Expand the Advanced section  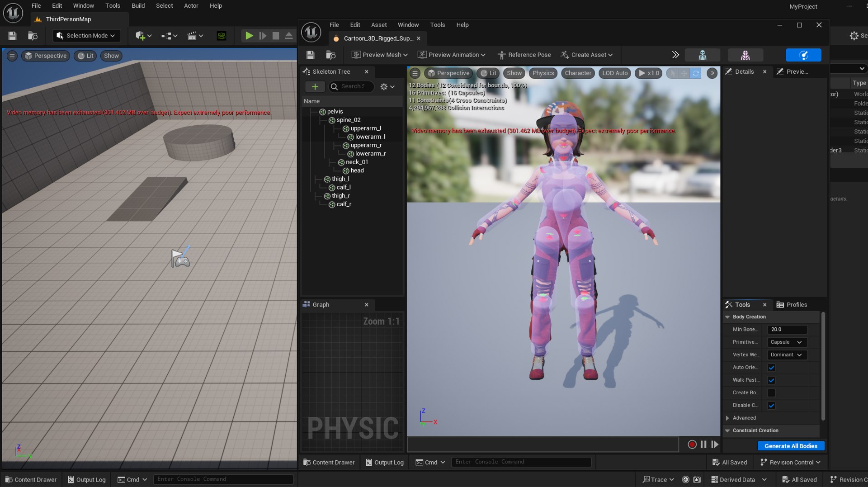coord(727,418)
